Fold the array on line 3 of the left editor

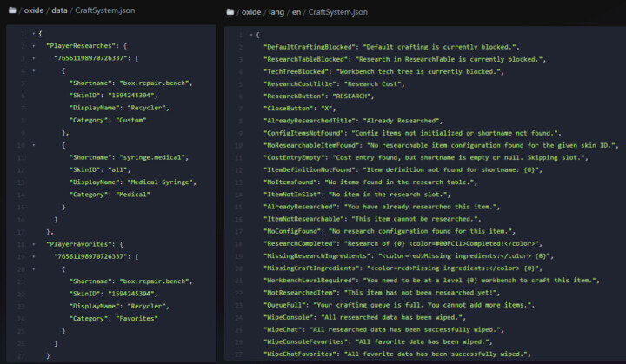tap(33, 58)
